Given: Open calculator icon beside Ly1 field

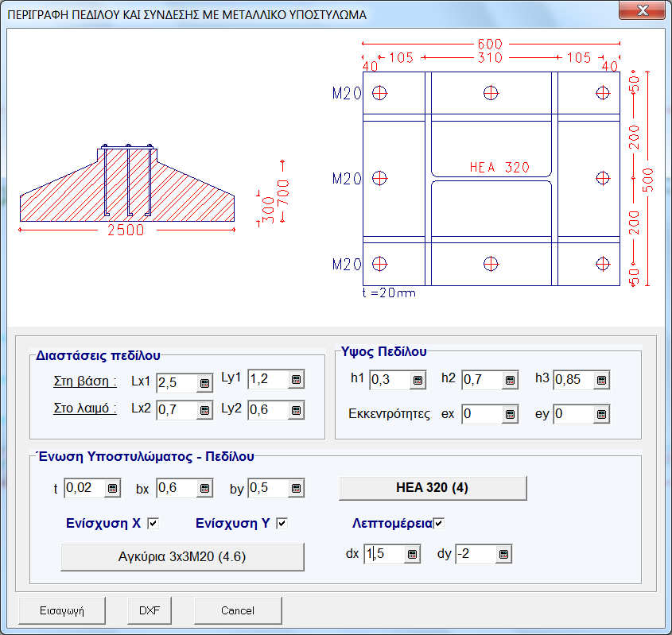Looking at the screenshot, I should click(296, 379).
